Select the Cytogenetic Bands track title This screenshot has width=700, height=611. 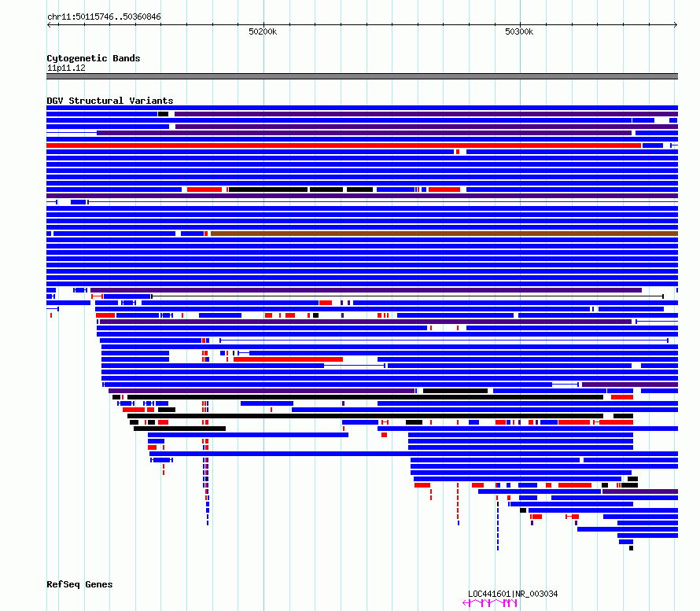(x=94, y=58)
